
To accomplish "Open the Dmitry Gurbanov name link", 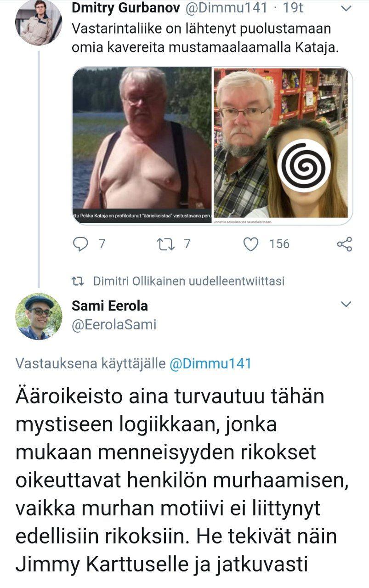I will coord(122,8).
